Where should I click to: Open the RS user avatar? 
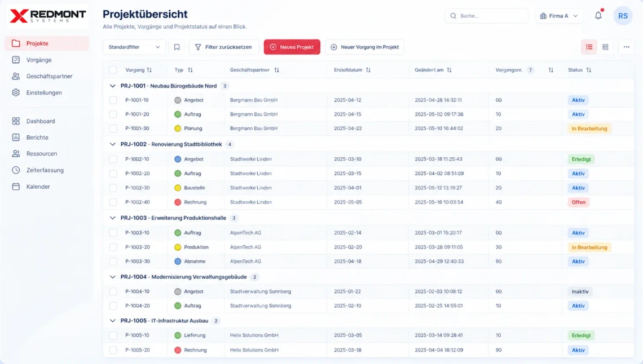pos(623,16)
